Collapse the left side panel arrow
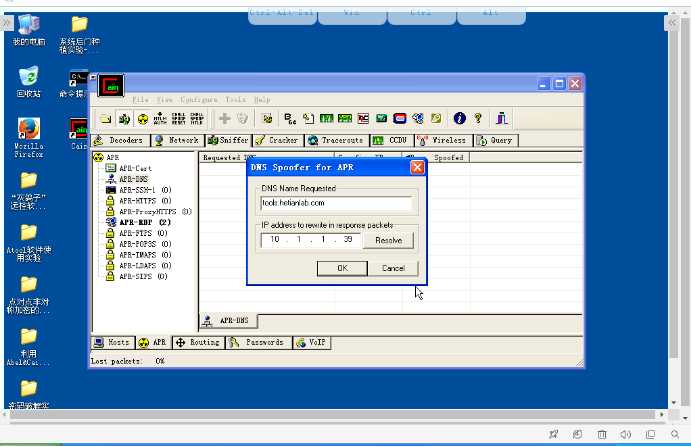691x447 pixels. point(7,22)
